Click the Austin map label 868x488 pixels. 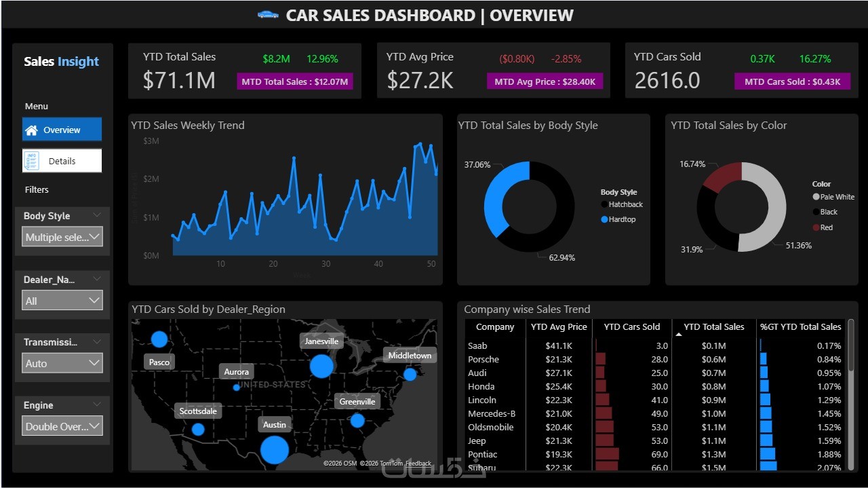[275, 424]
